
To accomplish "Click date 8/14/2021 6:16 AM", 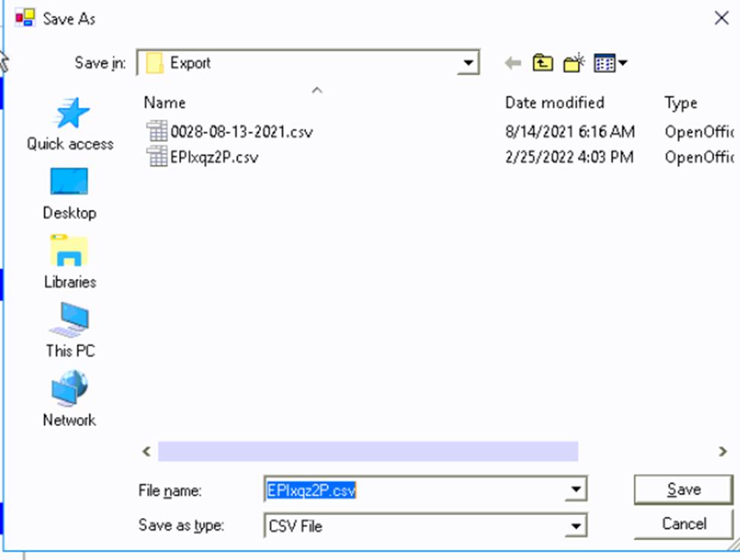I will pos(569,132).
